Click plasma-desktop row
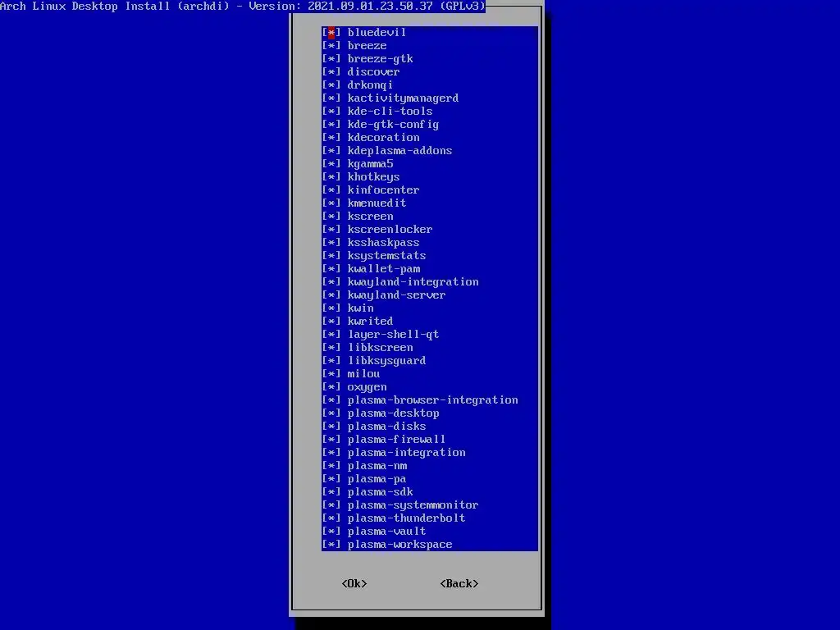 pos(430,413)
